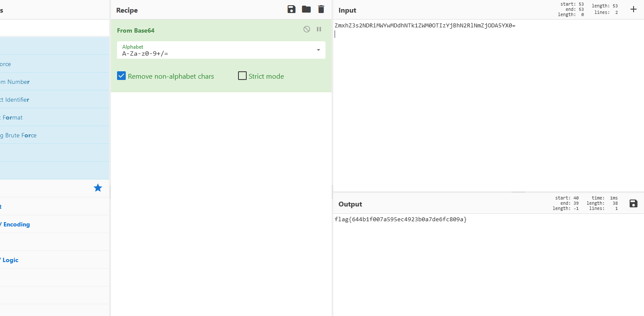Set breakpoint on From Base64 operation

(319, 29)
